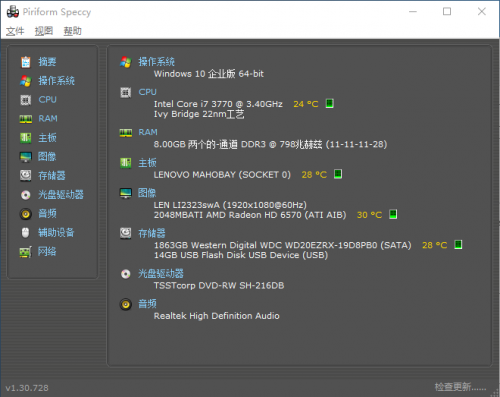The width and height of the screenshot is (500, 397).
Task: Maximize the Piriform Speccy window
Action: 447,12
